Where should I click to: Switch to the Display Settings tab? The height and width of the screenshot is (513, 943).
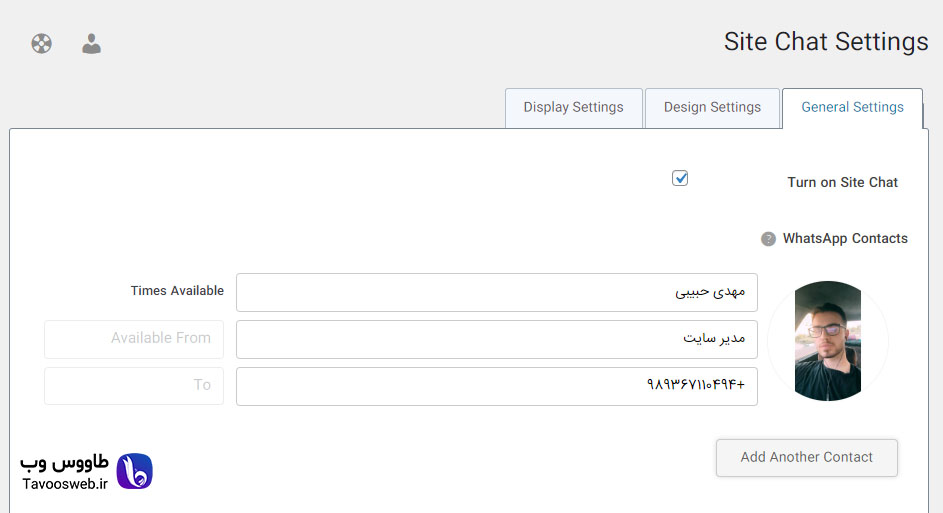[574, 108]
